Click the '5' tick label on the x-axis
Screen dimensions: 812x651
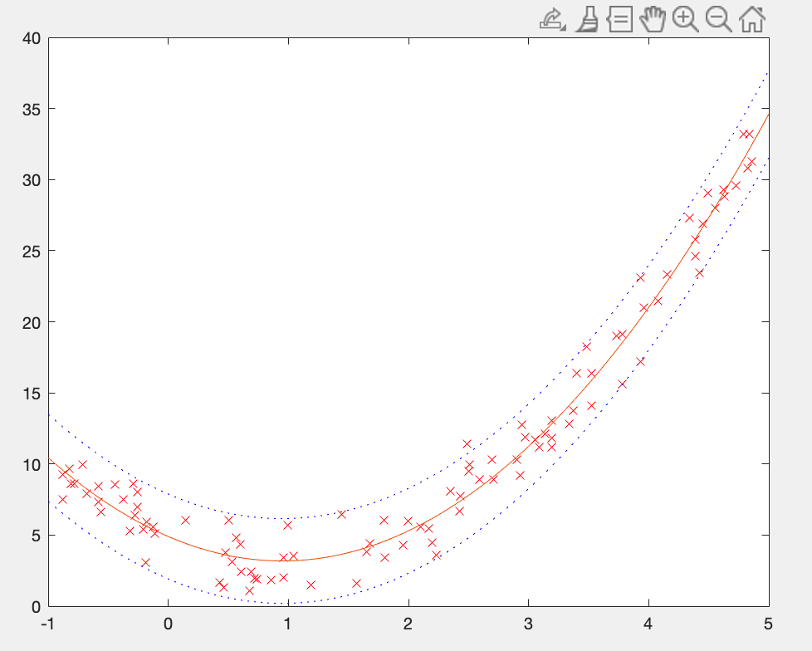click(766, 624)
